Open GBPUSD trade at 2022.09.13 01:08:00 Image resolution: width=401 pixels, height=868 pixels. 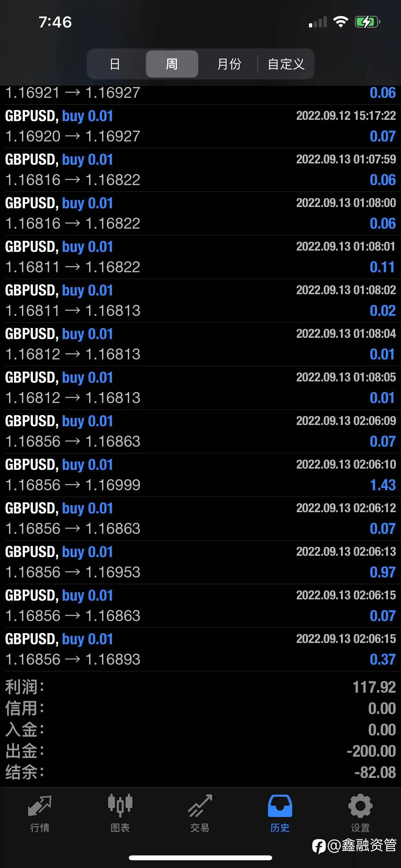pyautogui.click(x=200, y=213)
